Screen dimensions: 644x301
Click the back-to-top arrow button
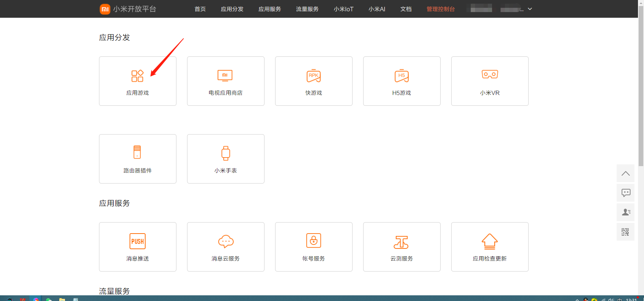coord(626,173)
